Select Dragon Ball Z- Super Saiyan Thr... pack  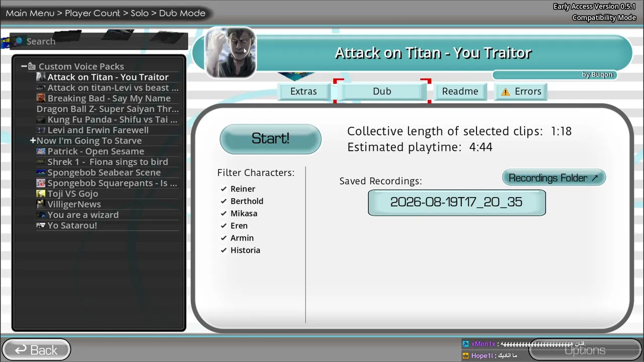108,109
